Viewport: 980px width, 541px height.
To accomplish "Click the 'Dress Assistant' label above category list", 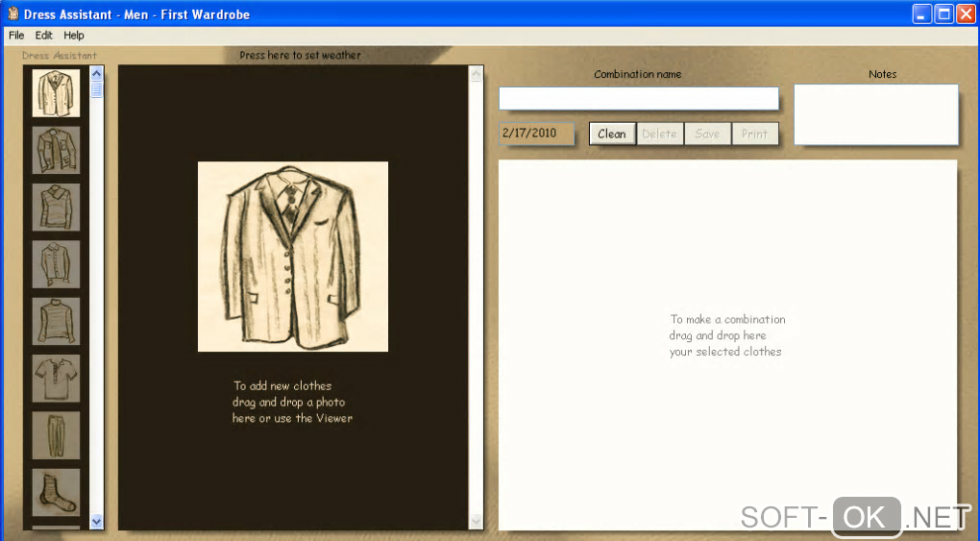I will point(60,55).
